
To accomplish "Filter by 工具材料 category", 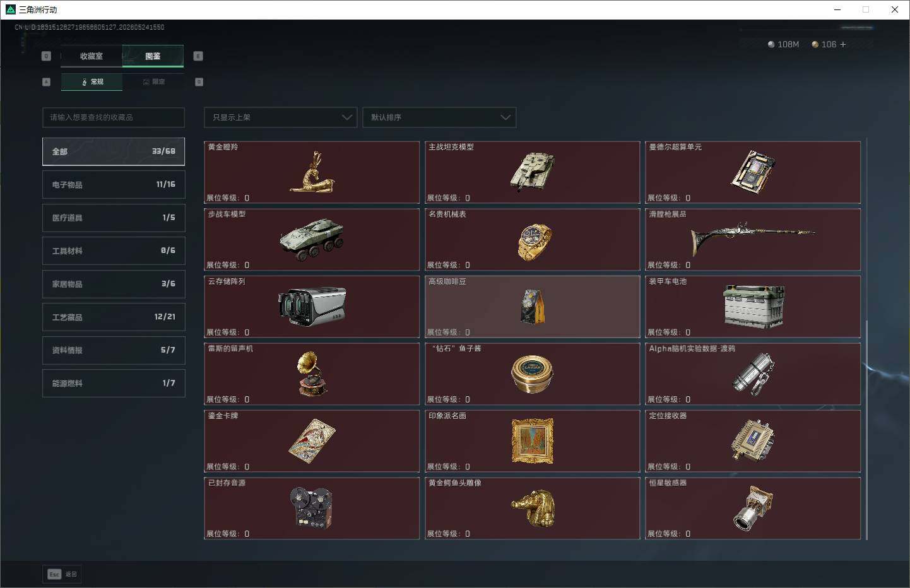I will 114,251.
